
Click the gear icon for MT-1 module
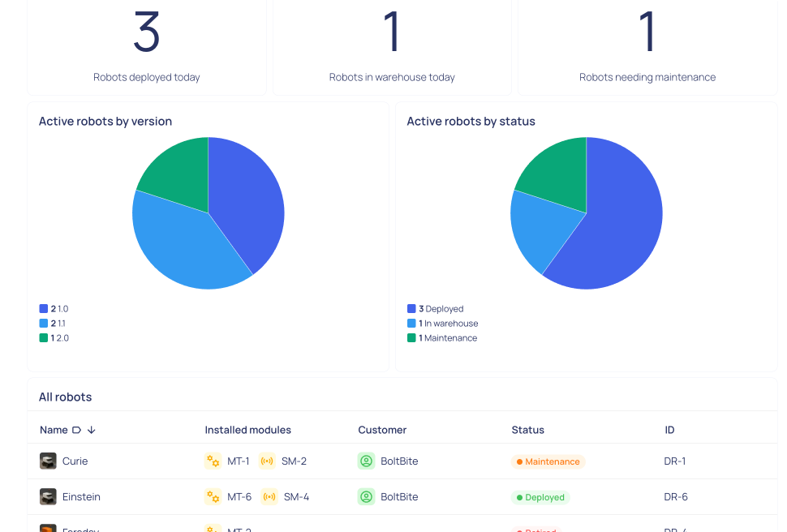tap(213, 461)
